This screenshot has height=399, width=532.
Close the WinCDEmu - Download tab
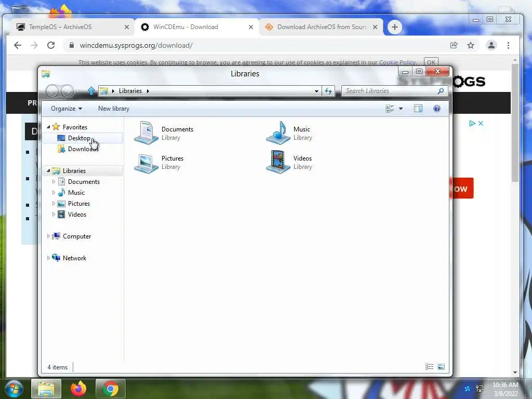coord(251,27)
